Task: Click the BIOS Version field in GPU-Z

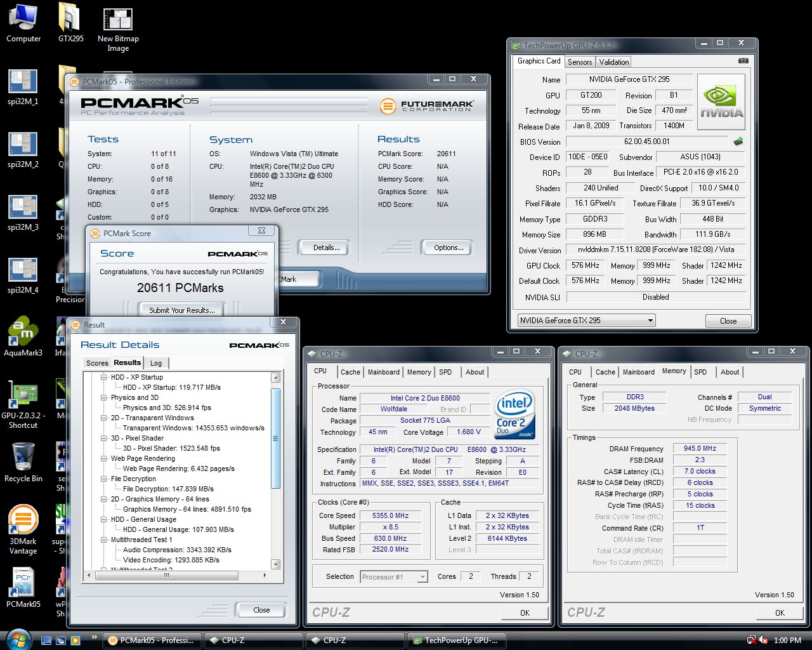Action: tap(646, 142)
